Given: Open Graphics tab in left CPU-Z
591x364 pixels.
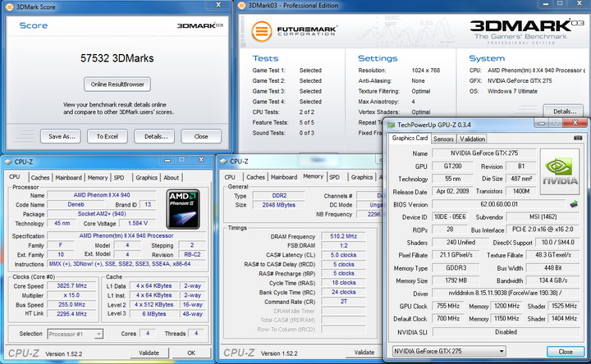Looking at the screenshot, I should pos(146,178).
